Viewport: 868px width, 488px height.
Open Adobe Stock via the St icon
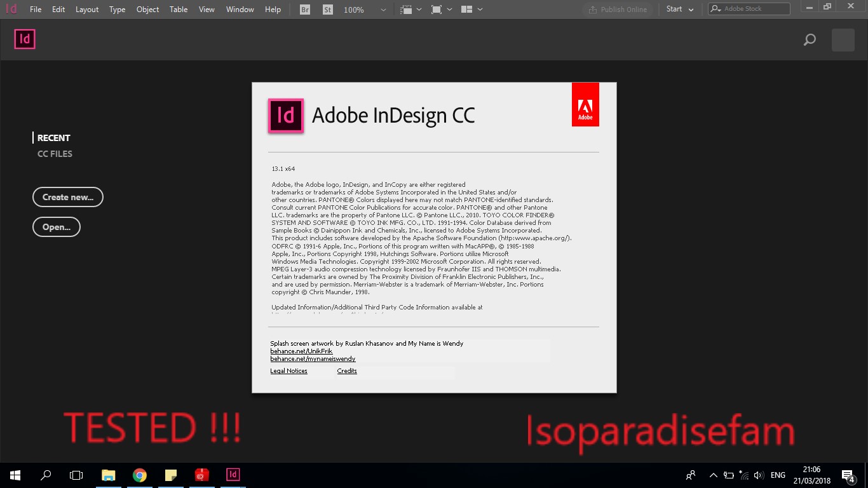[x=327, y=10]
